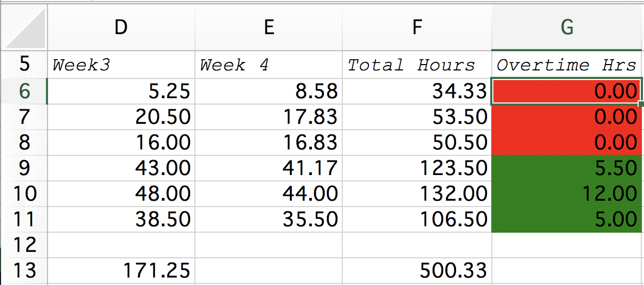Select cell containing 16.83
644x285 pixels.
point(269,142)
